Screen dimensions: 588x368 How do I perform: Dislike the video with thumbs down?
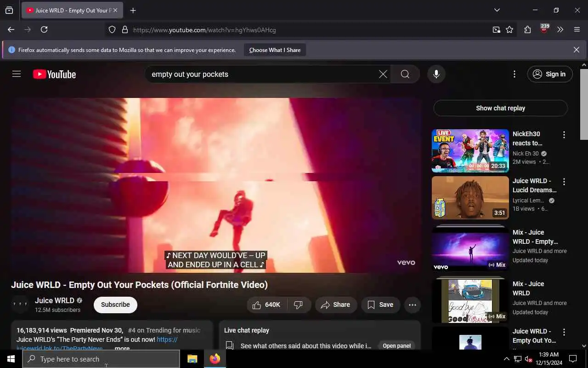tap(299, 305)
